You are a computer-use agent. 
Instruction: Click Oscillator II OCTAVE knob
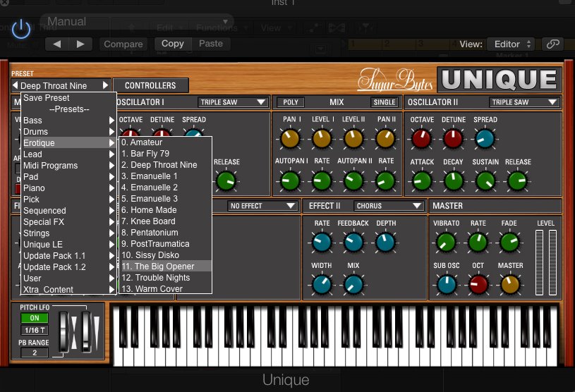click(421, 139)
